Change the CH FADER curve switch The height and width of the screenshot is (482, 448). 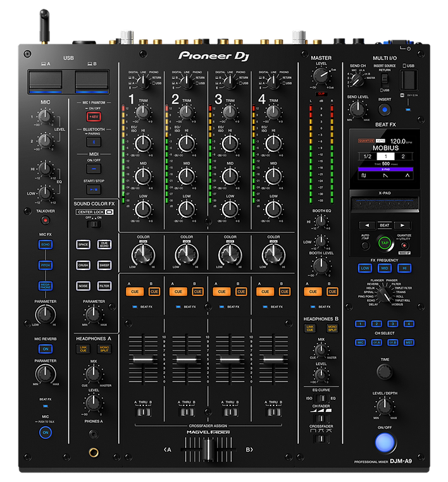321,418
